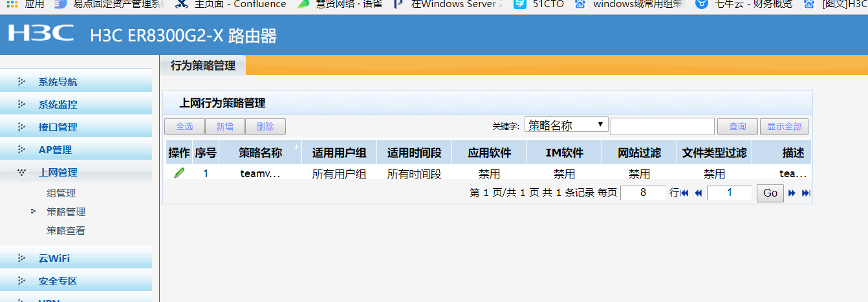Focus the rows-per-page input showing 8
This screenshot has width=868, height=302.
tap(643, 193)
